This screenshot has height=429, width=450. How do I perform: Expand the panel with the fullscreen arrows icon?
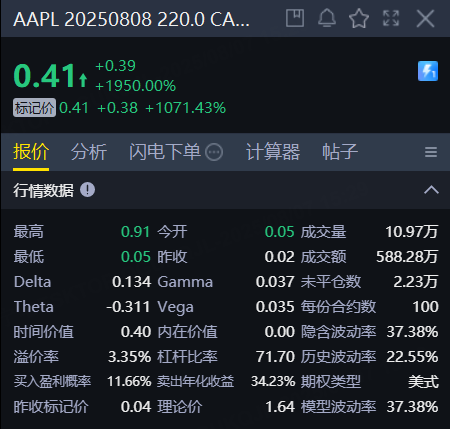391,18
